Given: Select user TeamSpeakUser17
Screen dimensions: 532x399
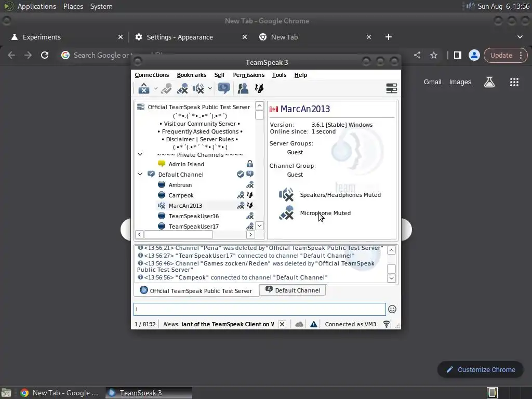Looking at the screenshot, I should click(193, 227).
